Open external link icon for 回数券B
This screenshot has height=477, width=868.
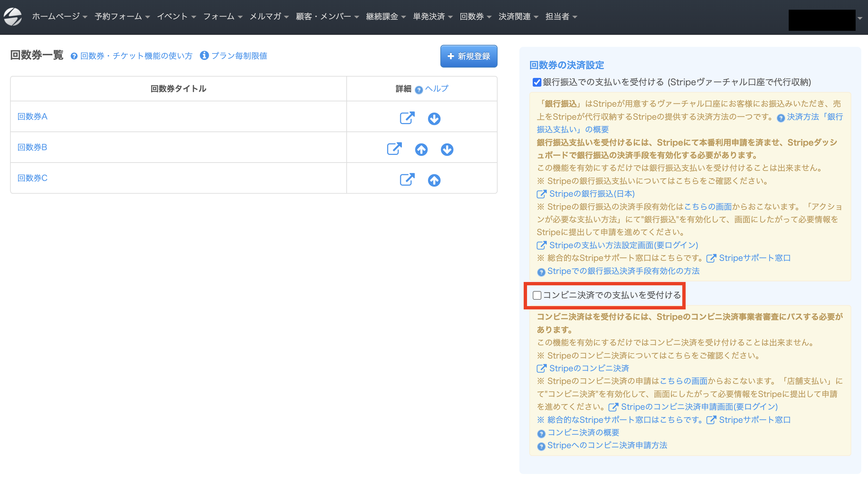pos(394,149)
